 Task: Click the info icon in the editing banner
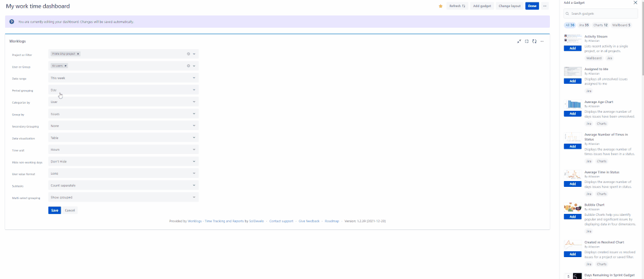[12, 21]
